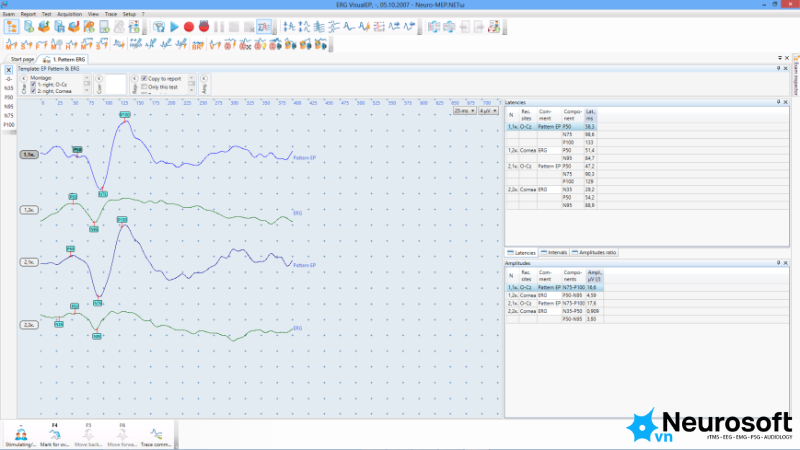800x450 pixels.
Task: Select the 1. Pattern ERG tab
Action: click(x=64, y=59)
